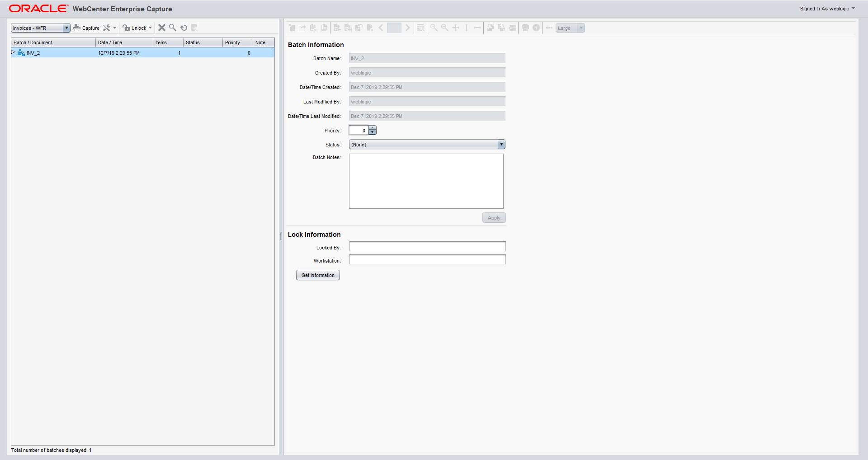
Task: Click the search batches magnifier icon
Action: click(173, 28)
